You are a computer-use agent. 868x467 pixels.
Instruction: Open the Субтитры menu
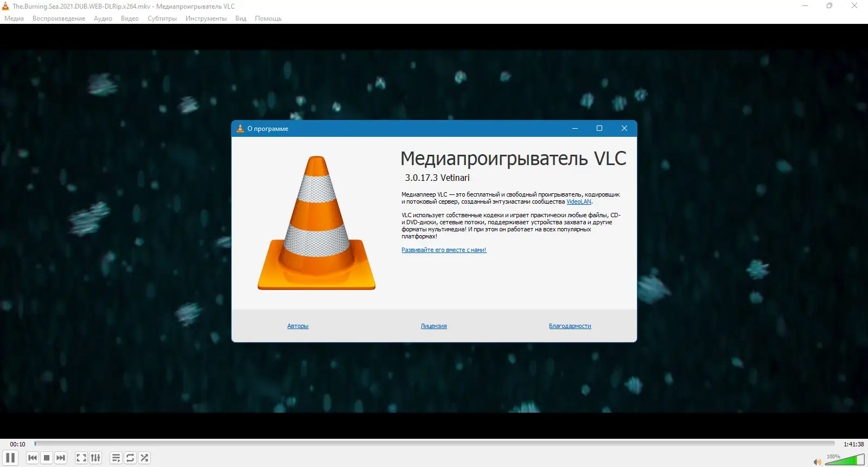click(x=162, y=18)
